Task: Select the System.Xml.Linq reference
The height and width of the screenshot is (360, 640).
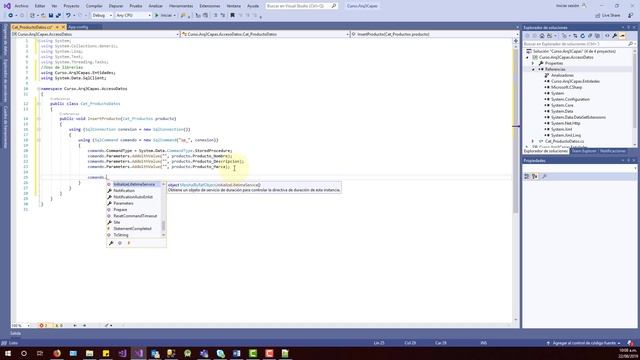Action: point(566,135)
